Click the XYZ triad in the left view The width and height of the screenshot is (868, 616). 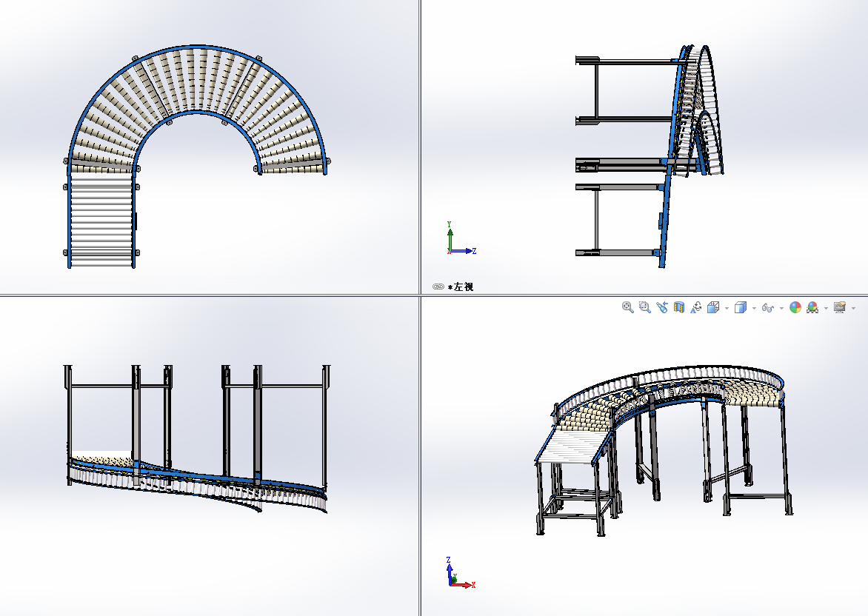tap(461, 238)
